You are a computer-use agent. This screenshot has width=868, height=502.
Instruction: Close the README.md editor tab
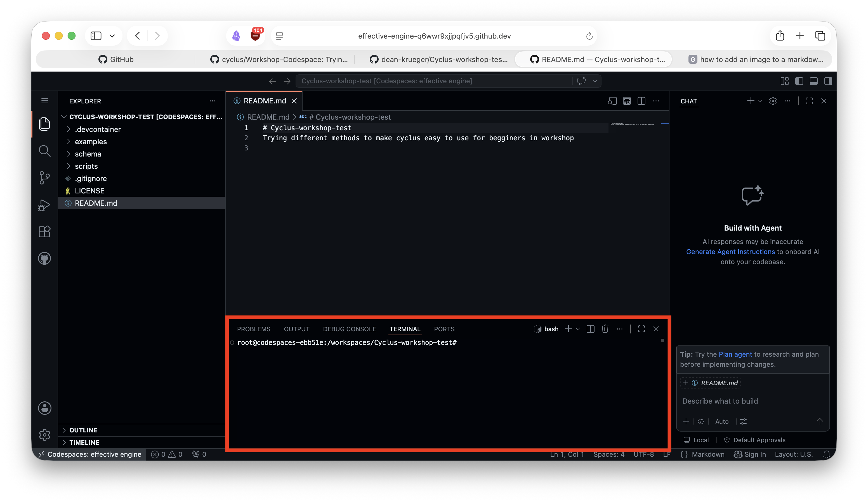tap(294, 101)
